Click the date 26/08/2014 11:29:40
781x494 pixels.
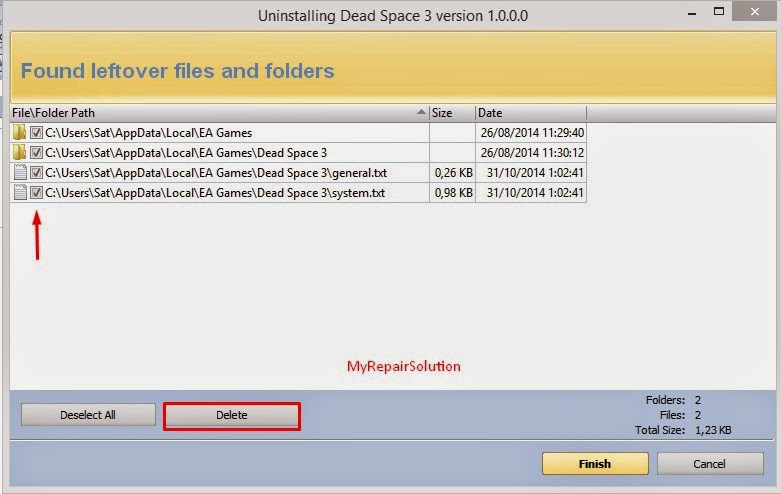tap(532, 133)
